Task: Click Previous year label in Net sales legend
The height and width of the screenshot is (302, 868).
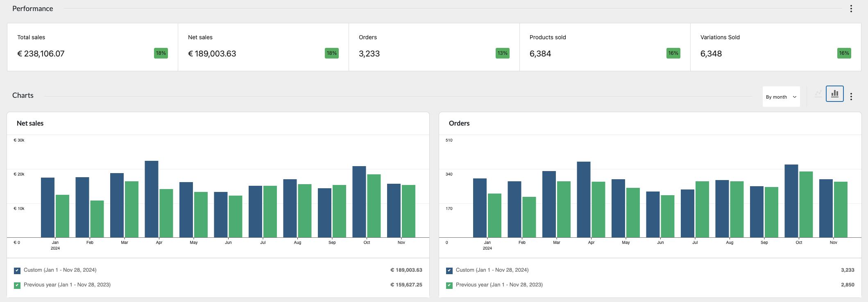Action: point(67,285)
